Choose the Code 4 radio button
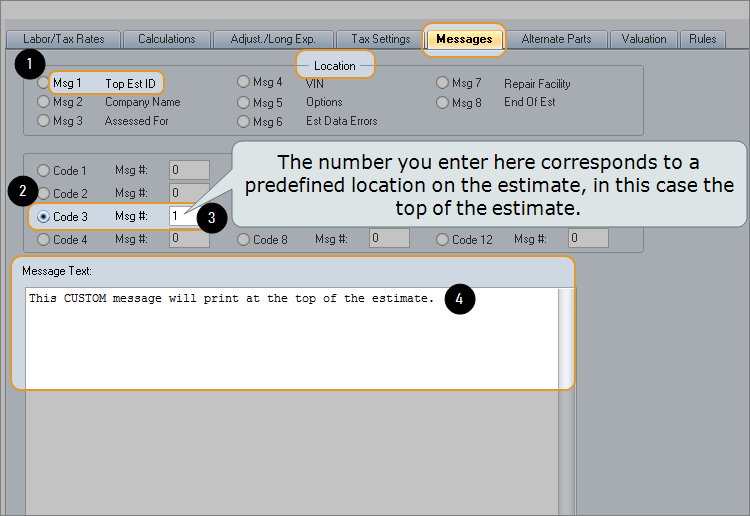 pos(43,240)
